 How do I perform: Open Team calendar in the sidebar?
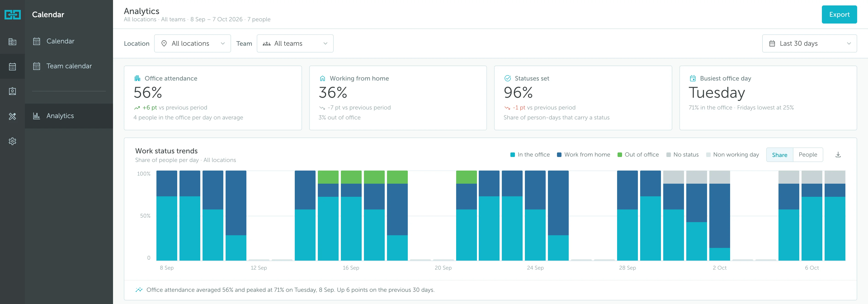coord(69,66)
